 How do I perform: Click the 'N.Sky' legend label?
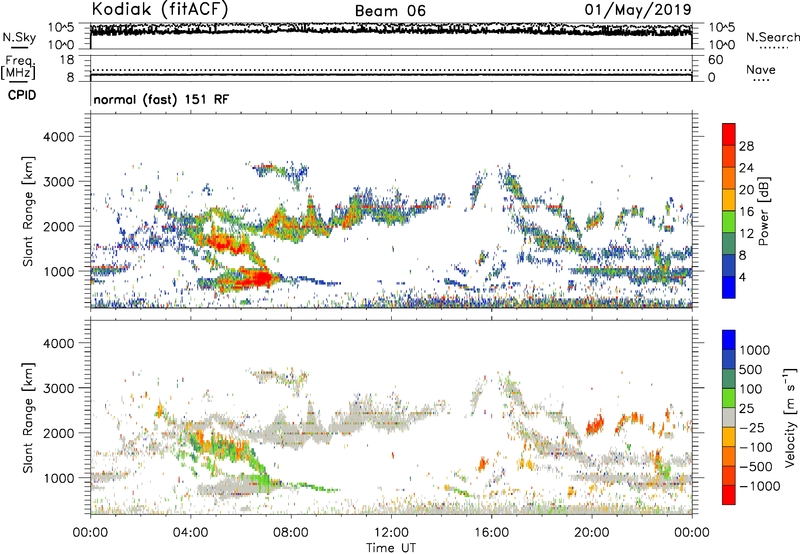coord(19,37)
